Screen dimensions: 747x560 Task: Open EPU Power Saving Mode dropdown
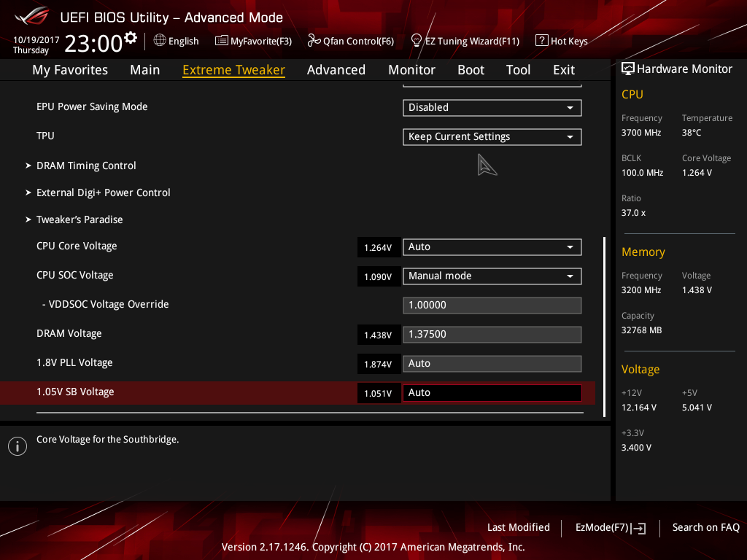[492, 108]
